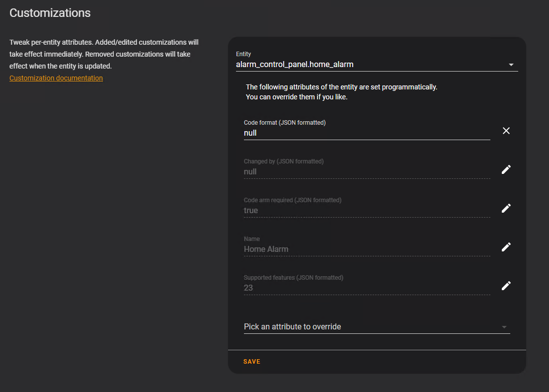Click the pencil icon beside Home Alarm name
549x392 pixels.
click(506, 247)
